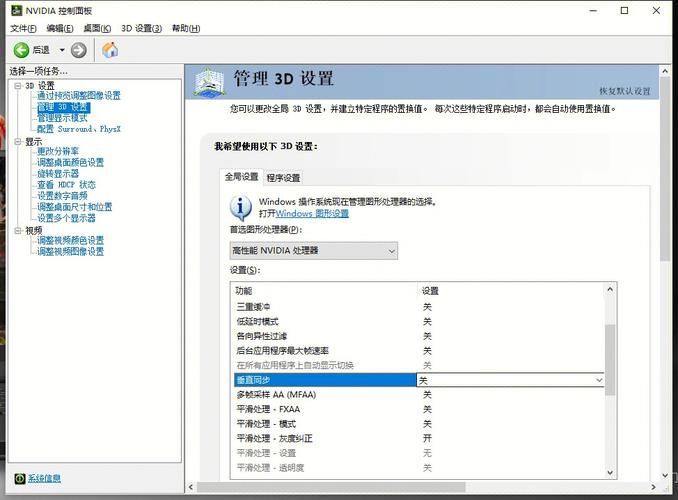Viewport: 678px width, 500px height.
Task: Open 设置多个显示器 in the tree
Action: click(66, 218)
